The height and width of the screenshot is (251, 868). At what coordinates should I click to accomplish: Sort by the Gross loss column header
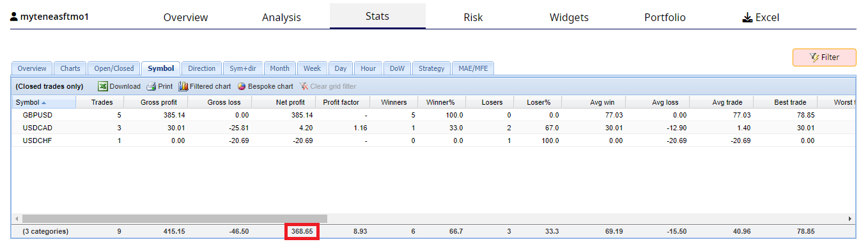(x=220, y=102)
